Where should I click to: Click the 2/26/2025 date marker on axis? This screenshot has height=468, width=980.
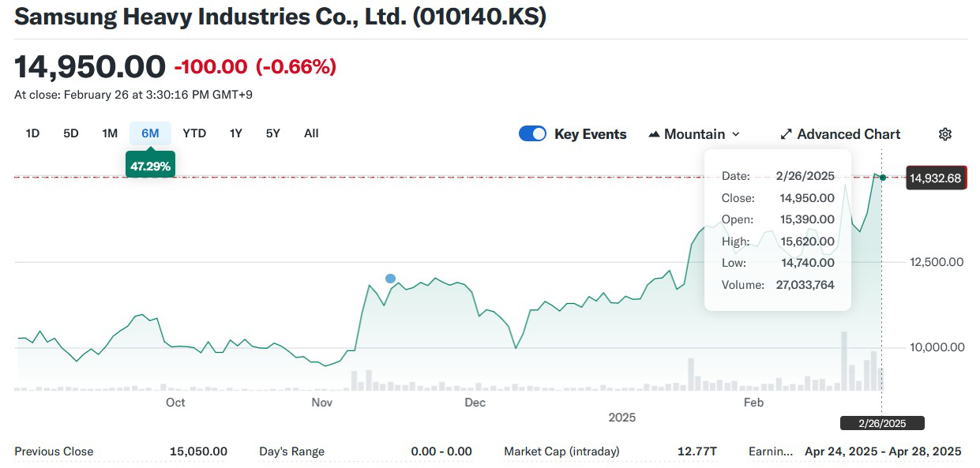pyautogui.click(x=882, y=423)
